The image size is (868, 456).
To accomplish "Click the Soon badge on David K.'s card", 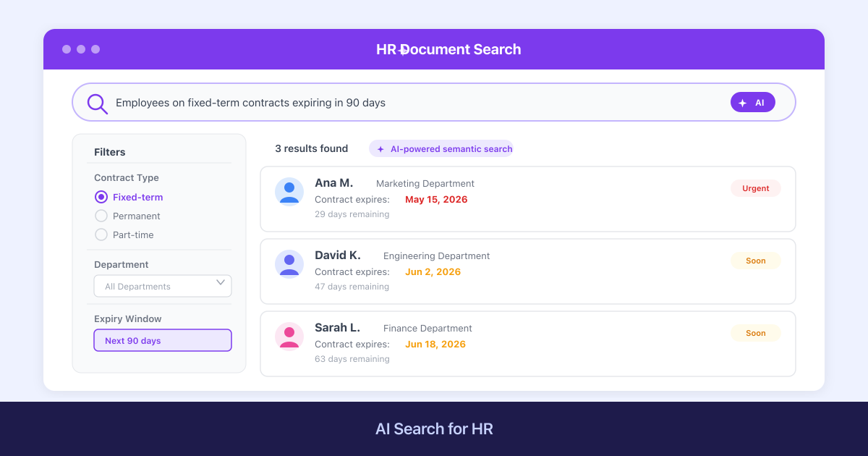I will coord(755,261).
